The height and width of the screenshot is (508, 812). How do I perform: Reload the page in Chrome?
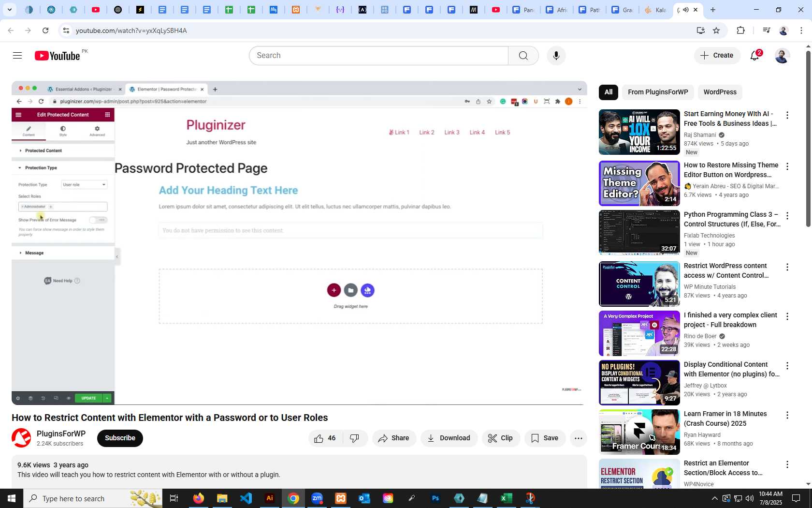click(45, 30)
